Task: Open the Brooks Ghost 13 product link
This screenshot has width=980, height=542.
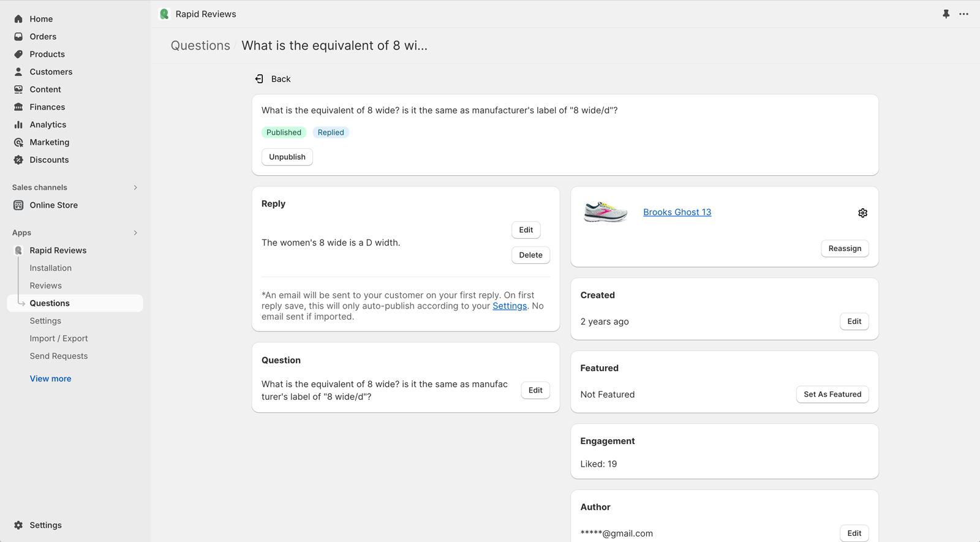Action: 677,212
